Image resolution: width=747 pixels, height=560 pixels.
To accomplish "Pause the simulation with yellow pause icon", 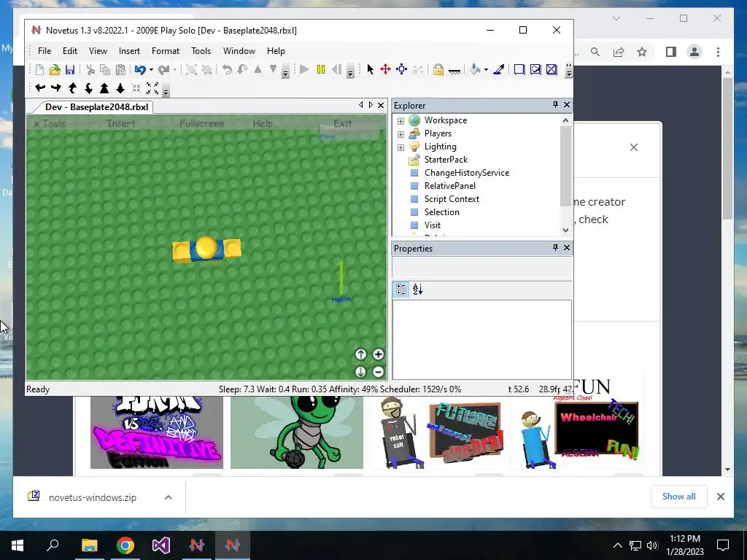I will pyautogui.click(x=321, y=69).
